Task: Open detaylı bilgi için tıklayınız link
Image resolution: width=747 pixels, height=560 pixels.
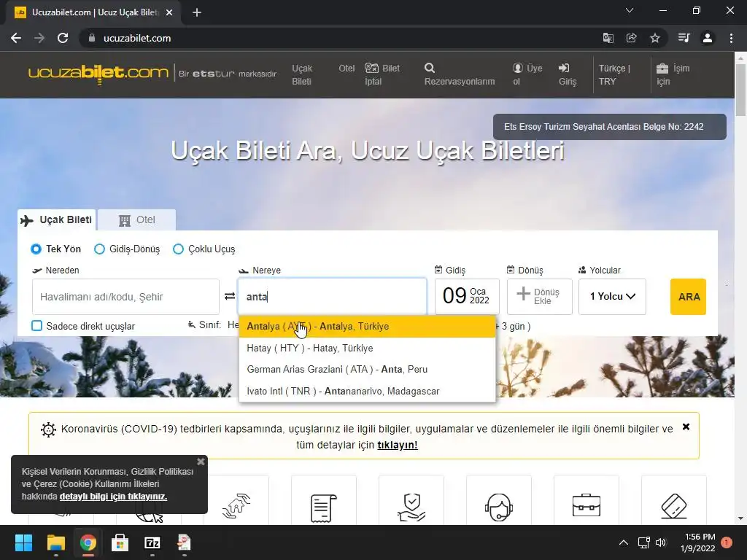Action: pos(113,496)
